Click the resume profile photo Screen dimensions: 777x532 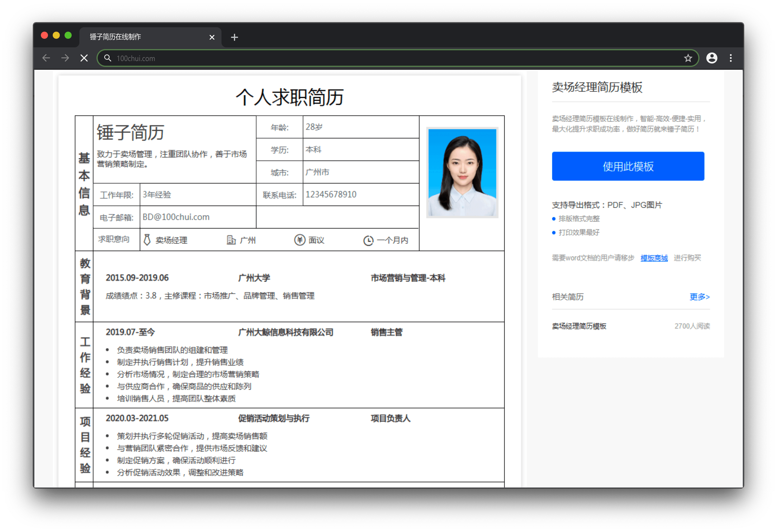(x=462, y=173)
